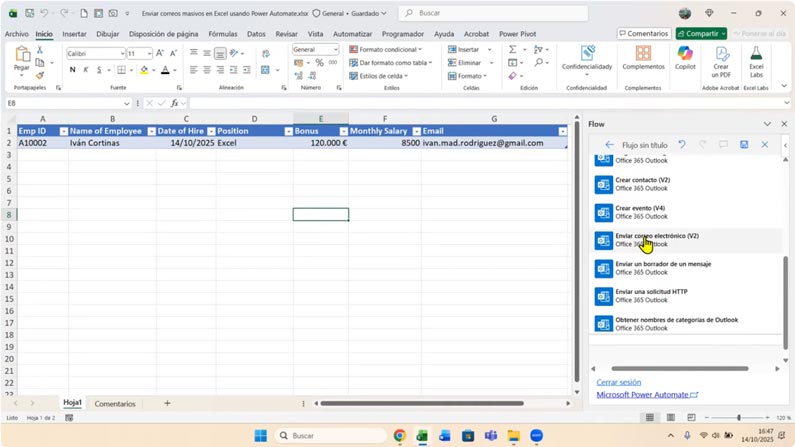Image resolution: width=795 pixels, height=447 pixels.
Task: Switch to the Comentarios sheet tab
Action: (115, 403)
